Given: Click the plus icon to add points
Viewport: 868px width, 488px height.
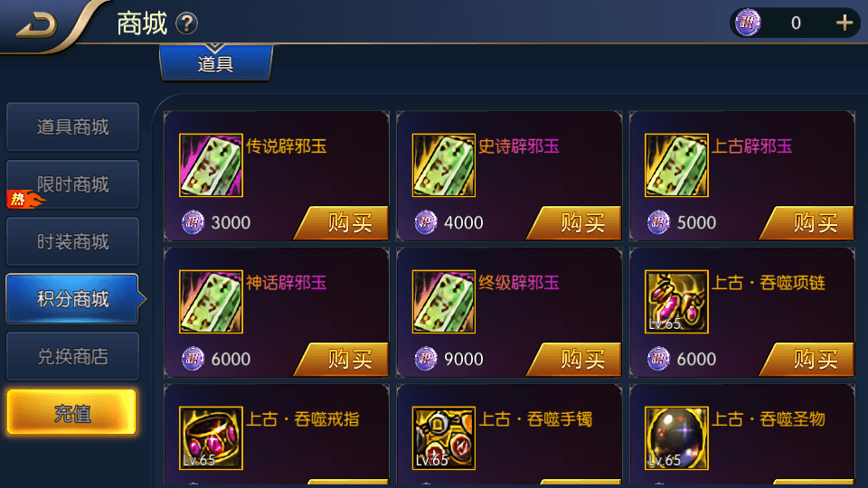Looking at the screenshot, I should [x=844, y=23].
